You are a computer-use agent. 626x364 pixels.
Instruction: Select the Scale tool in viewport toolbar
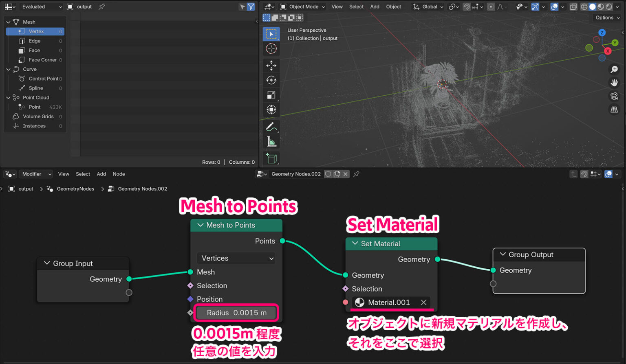coord(271,95)
